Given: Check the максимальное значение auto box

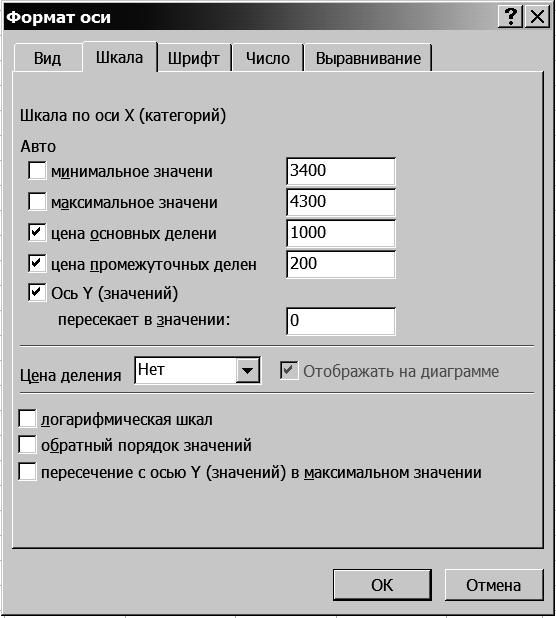Looking at the screenshot, I should (x=37, y=202).
